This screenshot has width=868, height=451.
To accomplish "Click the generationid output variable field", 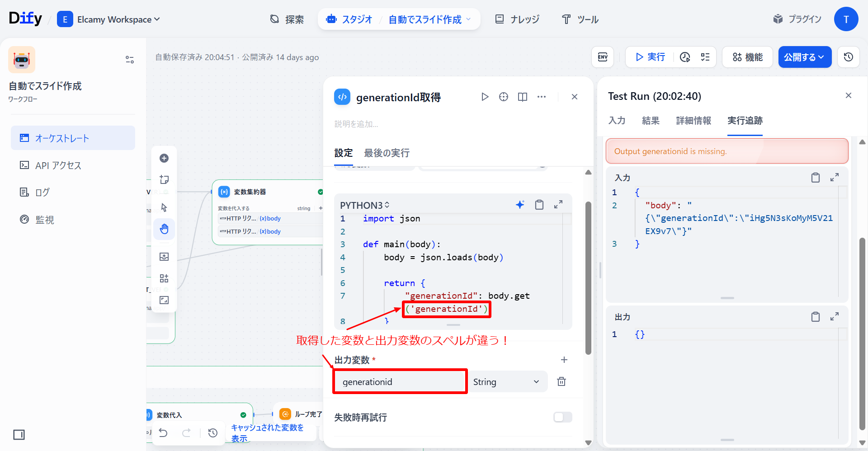I will click(400, 382).
